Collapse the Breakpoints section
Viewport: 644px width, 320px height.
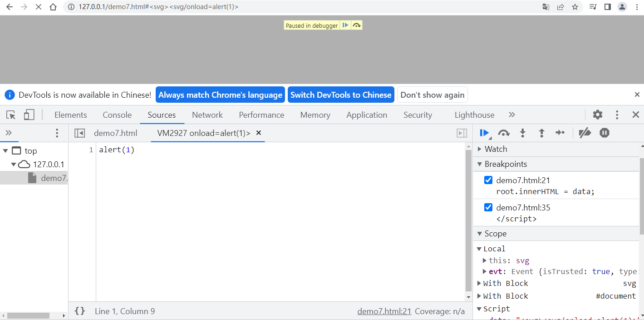(x=480, y=164)
